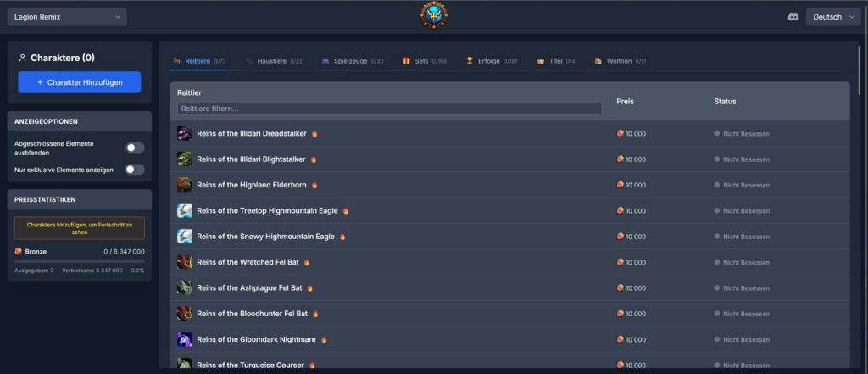868x374 pixels.
Task: Toggle 'Abgeschlossene Elemente ausblenden' switch
Action: pyautogui.click(x=135, y=148)
